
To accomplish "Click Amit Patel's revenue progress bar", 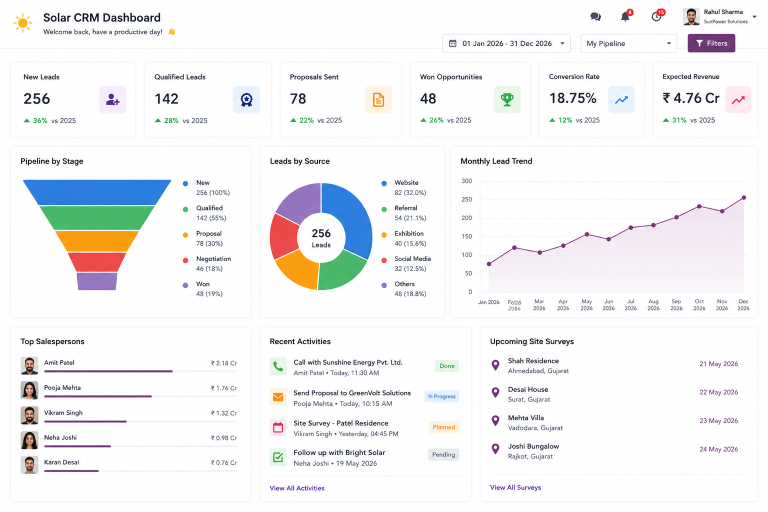I will (x=141, y=371).
